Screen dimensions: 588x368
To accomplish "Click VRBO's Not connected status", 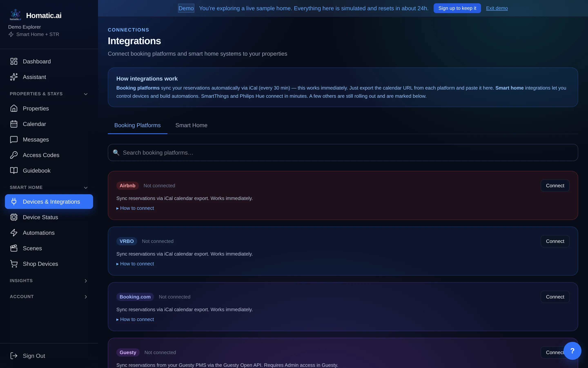I will coord(158,241).
